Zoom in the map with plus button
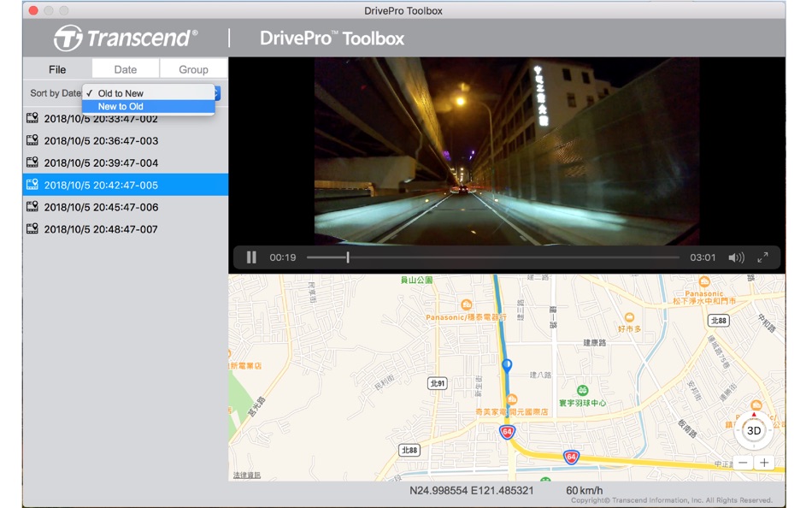The height and width of the screenshot is (508, 812). point(764,463)
